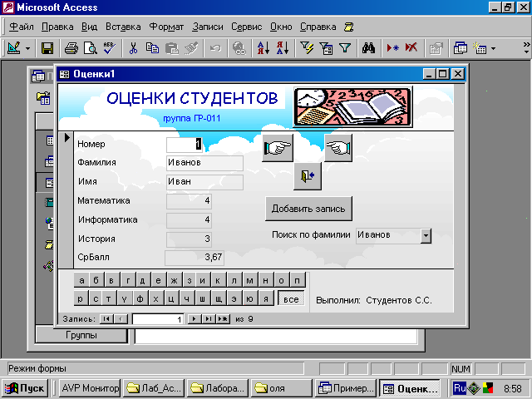Run spelling check from the toolbar
532x399 pixels.
(x=110, y=48)
